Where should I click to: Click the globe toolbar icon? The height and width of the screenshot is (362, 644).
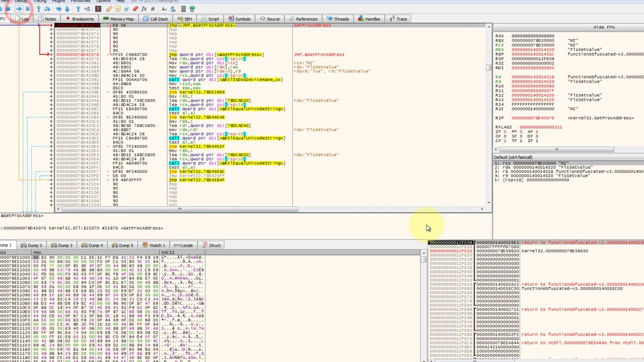point(192,9)
